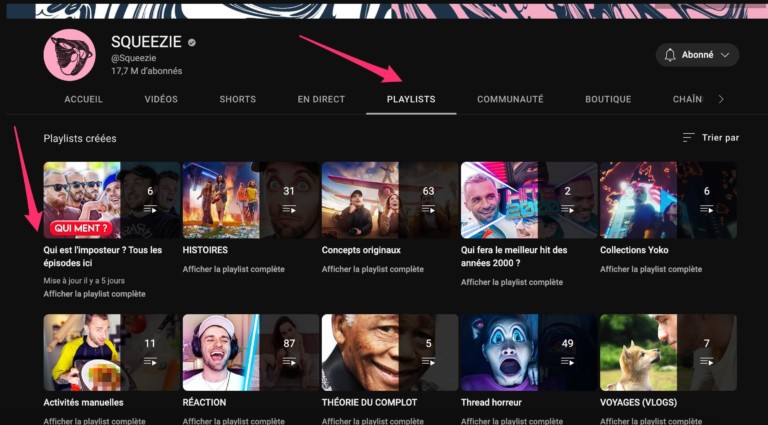Click the Thread horreur playlist title
The width and height of the screenshot is (768, 425).
point(491,402)
